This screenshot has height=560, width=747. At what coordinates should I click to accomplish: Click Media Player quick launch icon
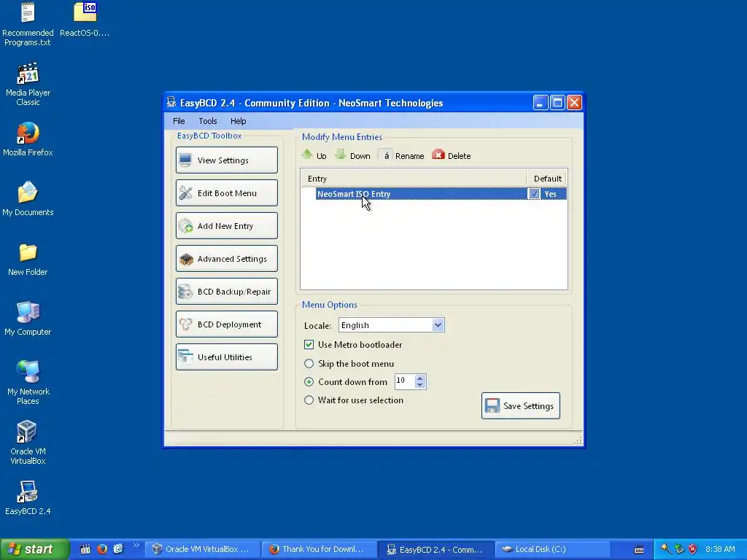(85, 549)
